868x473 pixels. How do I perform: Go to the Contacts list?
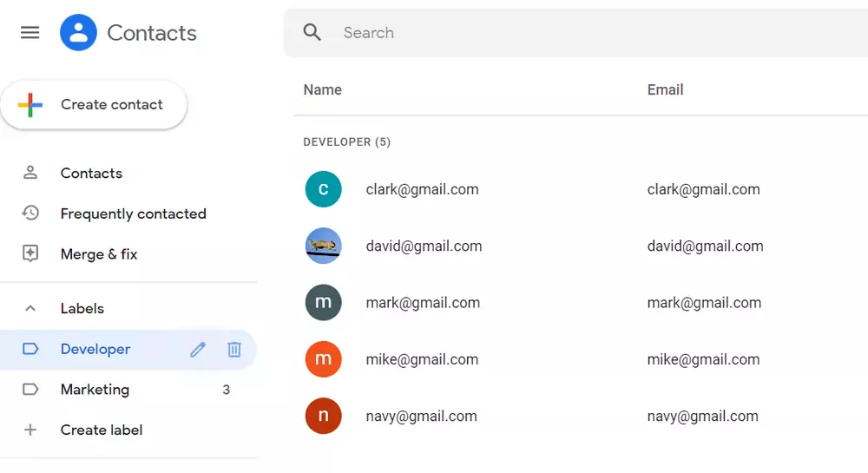pos(91,173)
